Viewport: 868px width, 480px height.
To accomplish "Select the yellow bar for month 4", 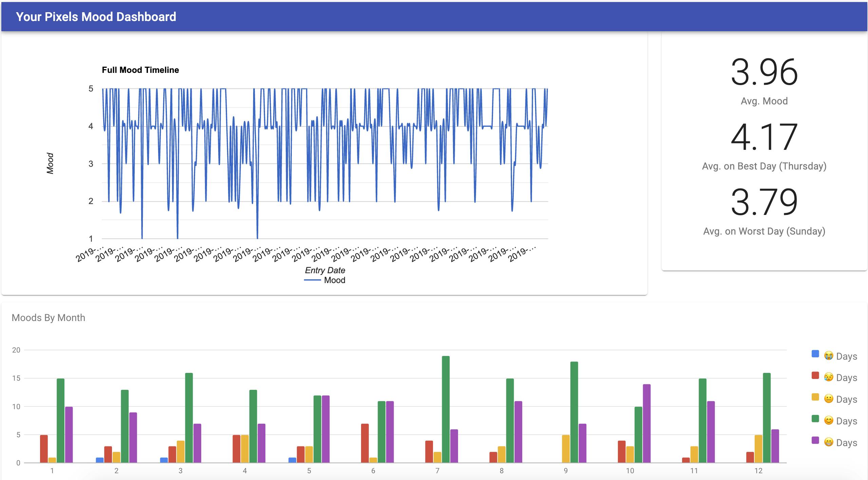I will pyautogui.click(x=245, y=449).
